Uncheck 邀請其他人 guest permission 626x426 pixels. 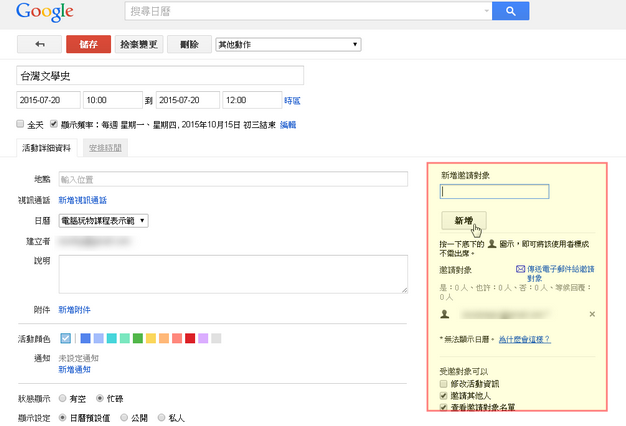(x=444, y=395)
